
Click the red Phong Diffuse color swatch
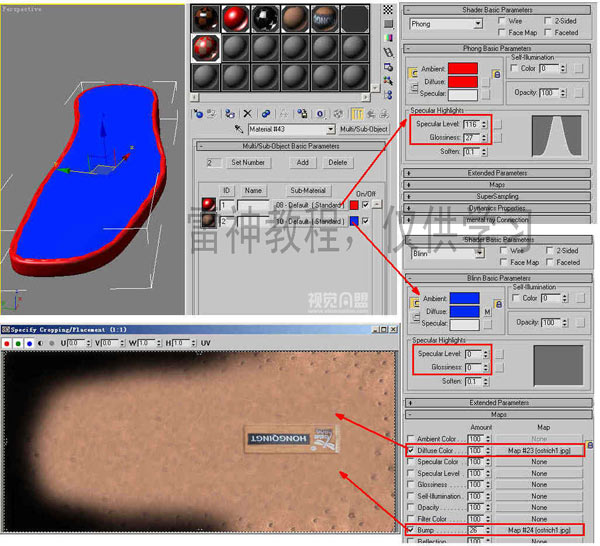click(464, 81)
